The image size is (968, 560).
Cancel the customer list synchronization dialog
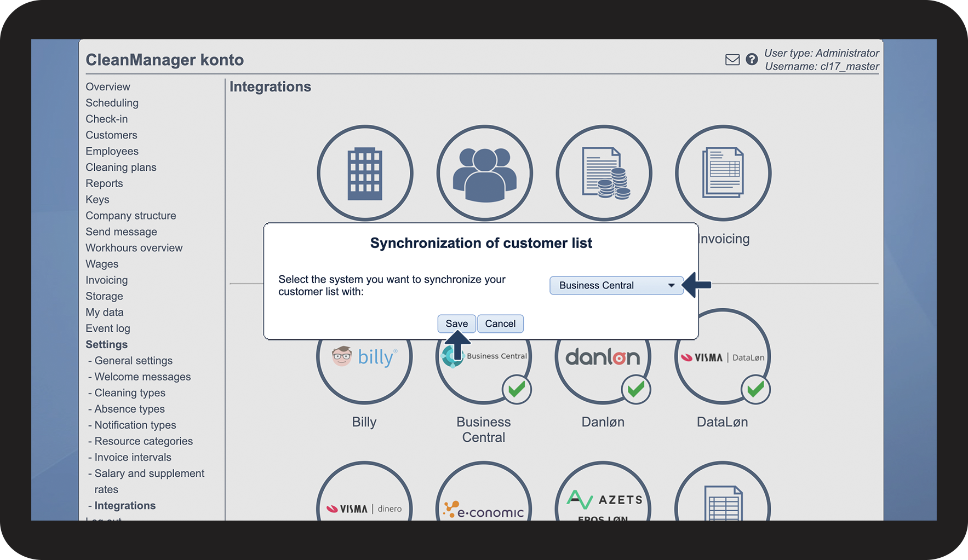coord(500,324)
